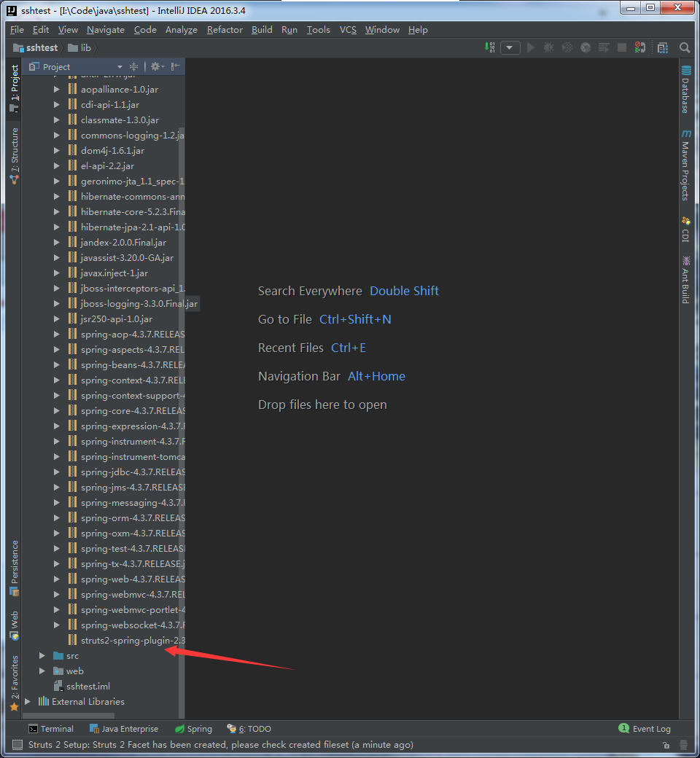Select the sshtest.iml file
700x758 pixels.
87,687
